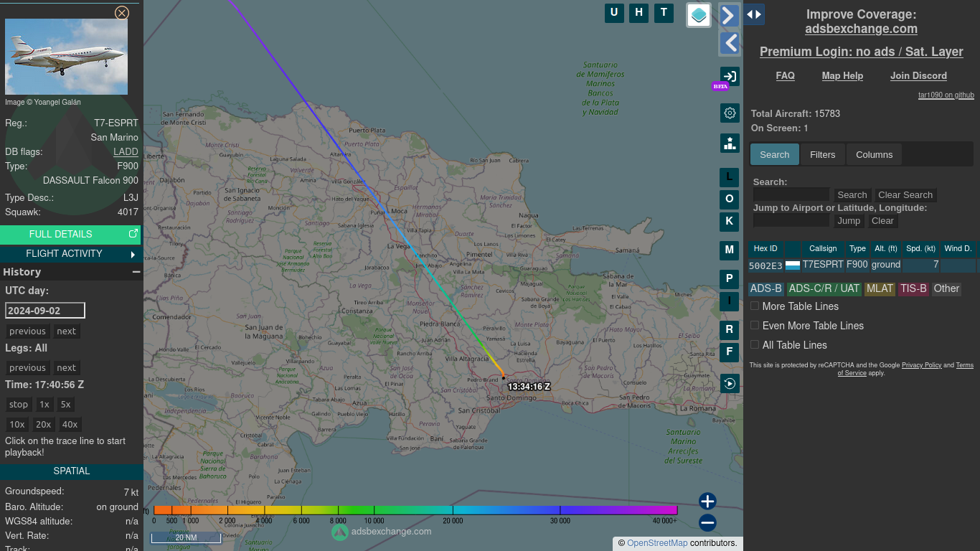This screenshot has height=551, width=980.
Task: Select next leg
Action: [x=67, y=368]
